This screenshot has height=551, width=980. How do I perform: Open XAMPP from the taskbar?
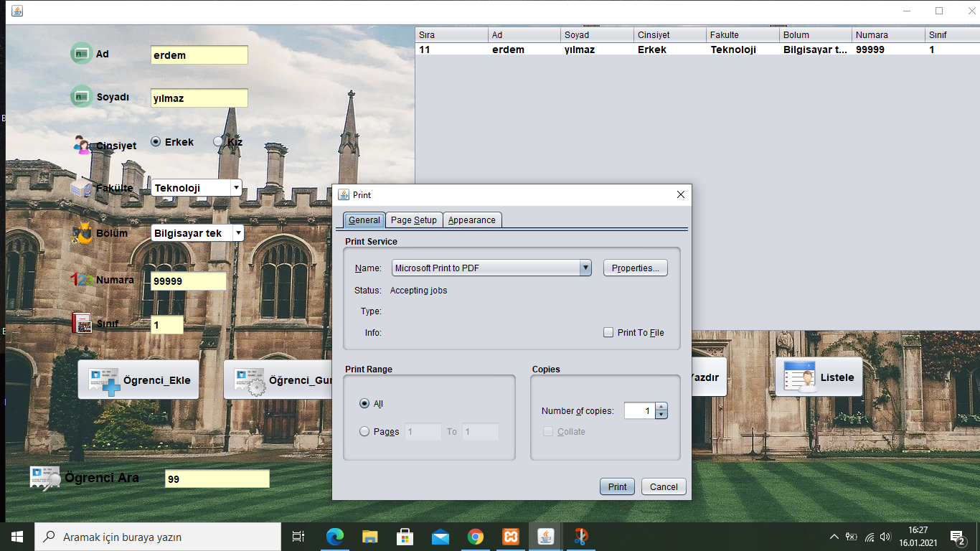tap(511, 537)
